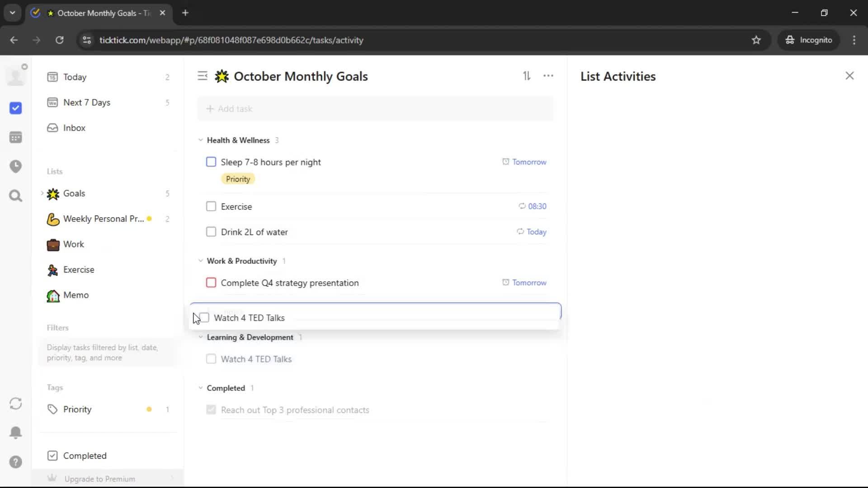Viewport: 868px width, 488px height.
Task: Select Next 7 Days view
Action: coord(86,103)
